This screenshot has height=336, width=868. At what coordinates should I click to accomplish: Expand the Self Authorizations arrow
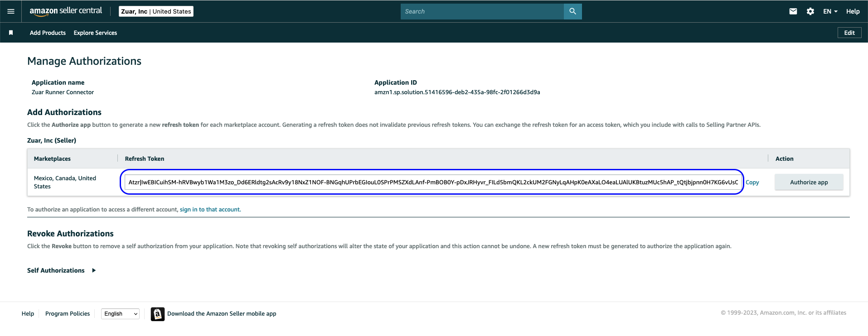(x=94, y=270)
